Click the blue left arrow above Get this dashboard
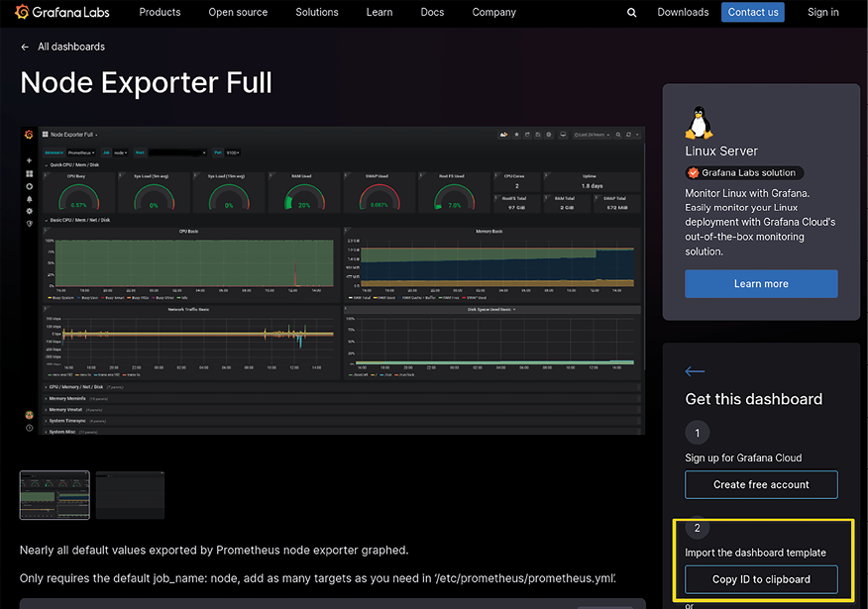 tap(695, 371)
